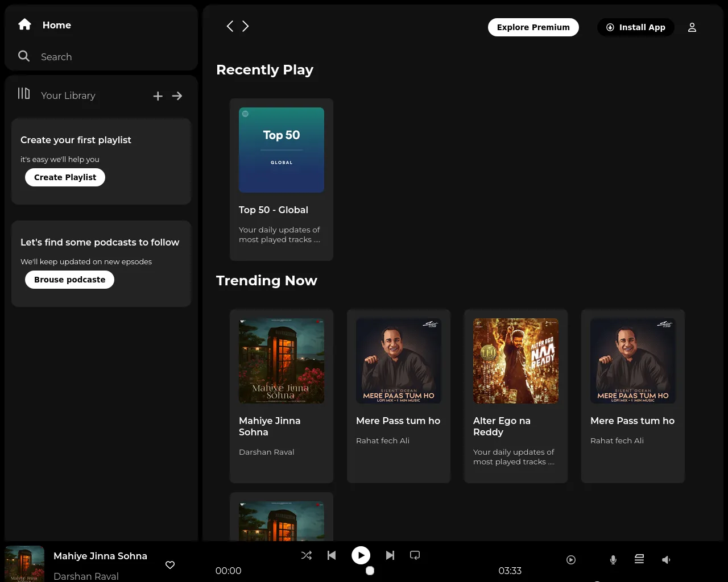The width and height of the screenshot is (728, 582).
Task: Click the song progress slider handle
Action: click(370, 571)
